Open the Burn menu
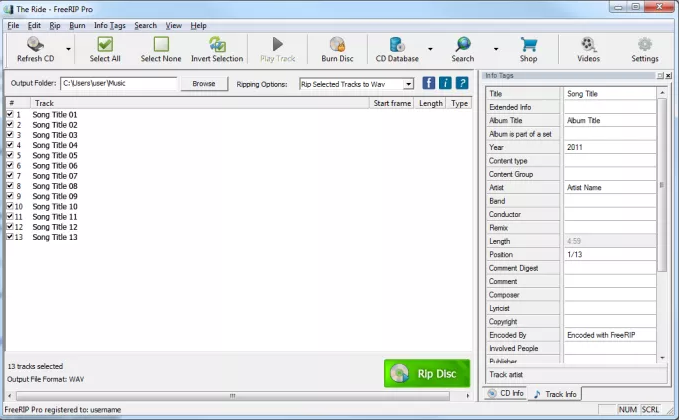 77,26
